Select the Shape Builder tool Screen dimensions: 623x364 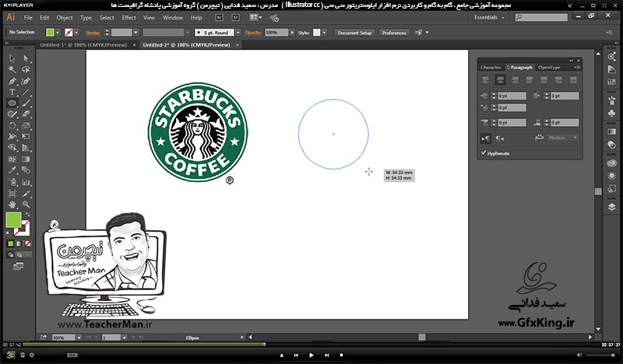12,148
